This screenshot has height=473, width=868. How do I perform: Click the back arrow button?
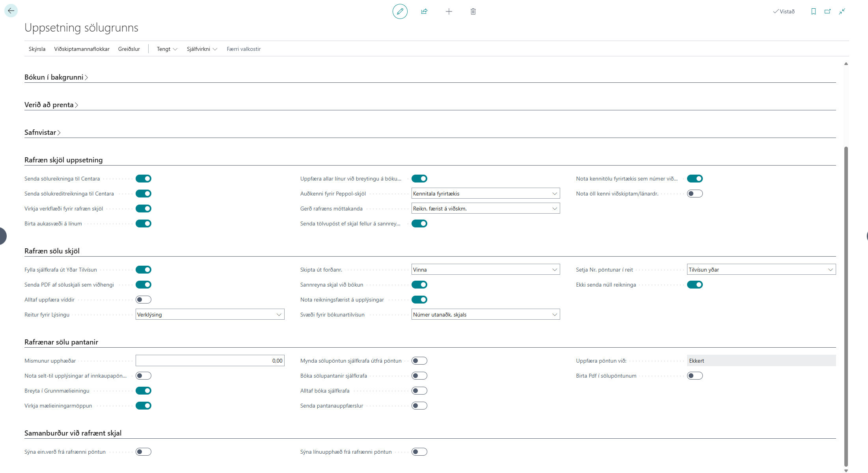point(11,11)
